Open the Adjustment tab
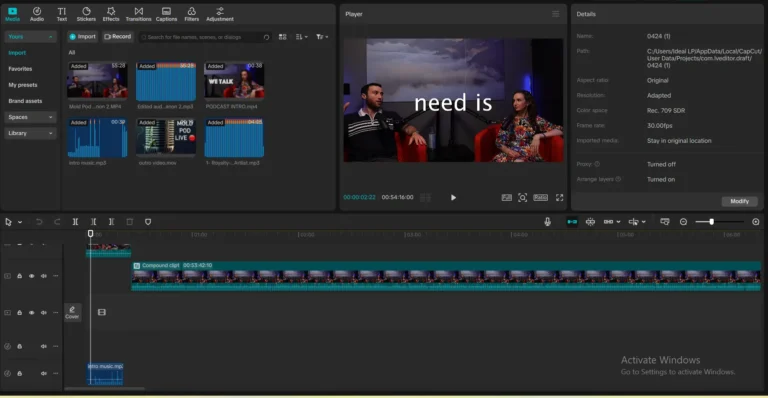This screenshot has height=398, width=768. [220, 14]
